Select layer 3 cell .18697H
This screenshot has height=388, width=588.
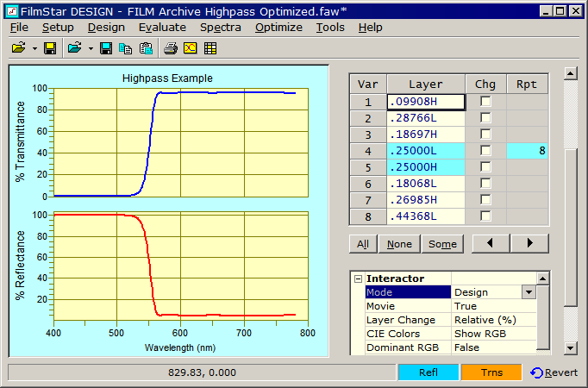[426, 135]
